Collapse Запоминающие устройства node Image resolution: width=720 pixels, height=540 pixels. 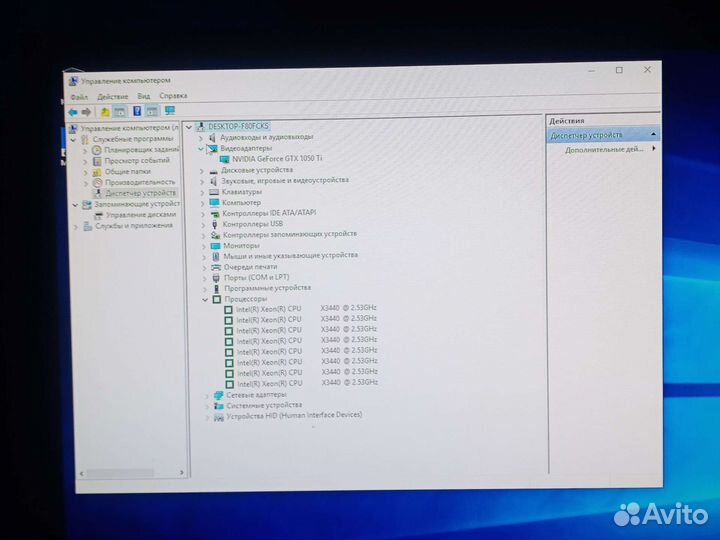pos(75,205)
